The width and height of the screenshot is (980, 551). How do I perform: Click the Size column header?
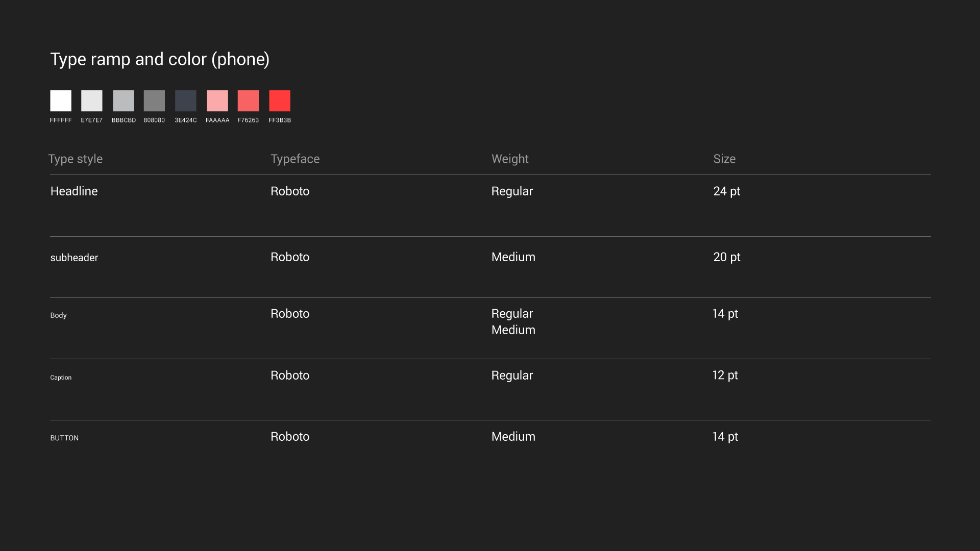[724, 159]
